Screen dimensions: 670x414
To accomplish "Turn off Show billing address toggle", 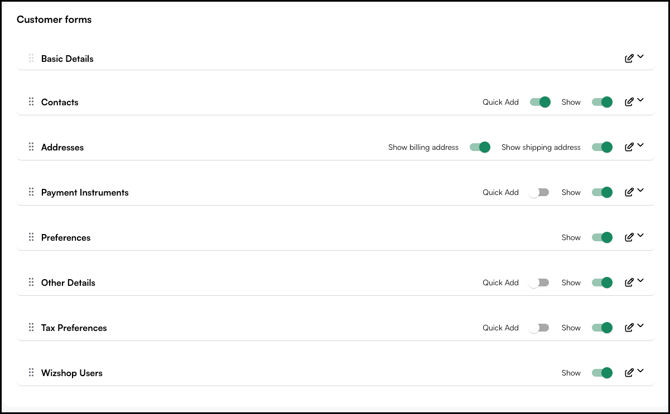I will [x=480, y=147].
